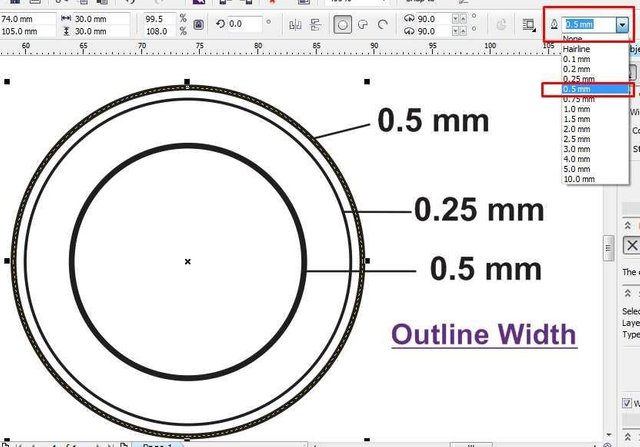Select 1.0 mm outline width
Screen dimensions: 640x447
pos(594,109)
